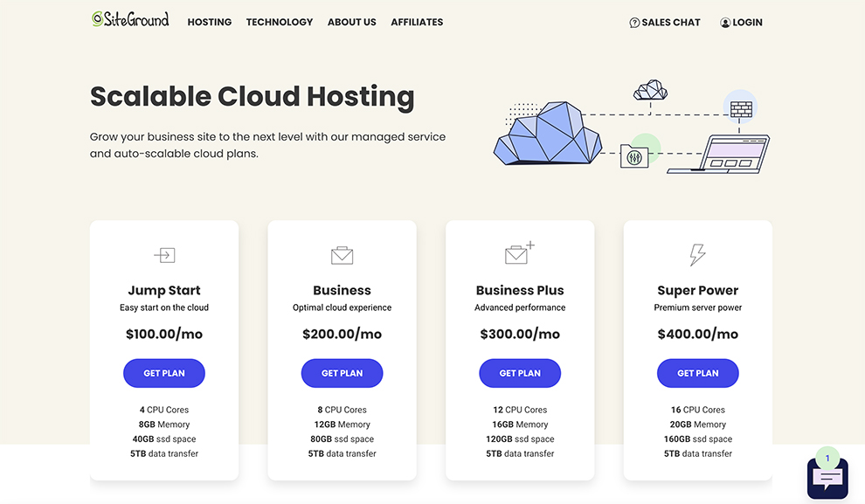
Task: Get the Business plan
Action: [x=342, y=373]
